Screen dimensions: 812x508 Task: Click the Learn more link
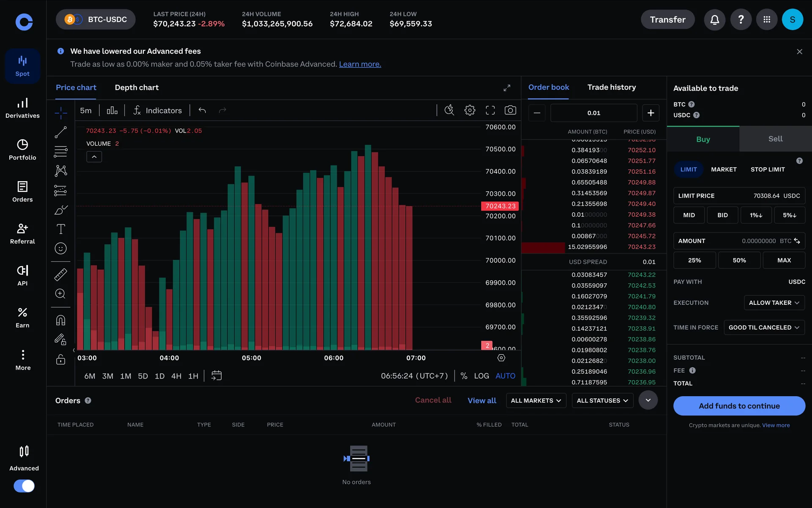(360, 64)
